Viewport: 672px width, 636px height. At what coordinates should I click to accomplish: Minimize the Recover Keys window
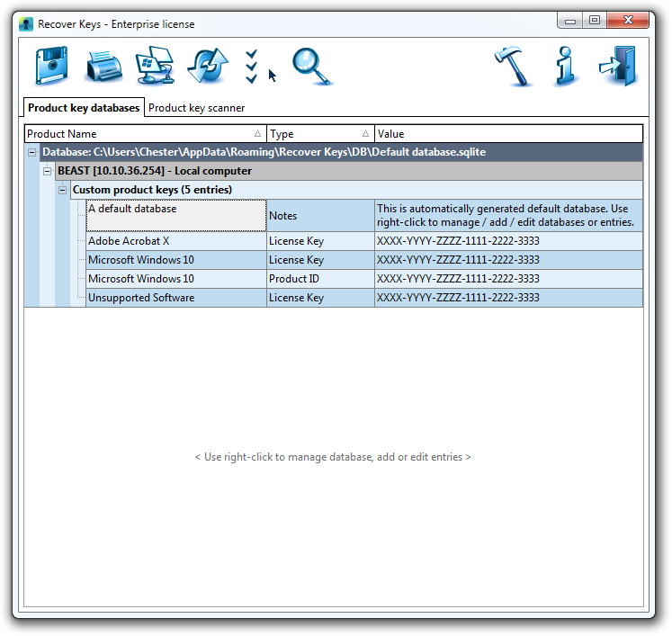click(569, 21)
